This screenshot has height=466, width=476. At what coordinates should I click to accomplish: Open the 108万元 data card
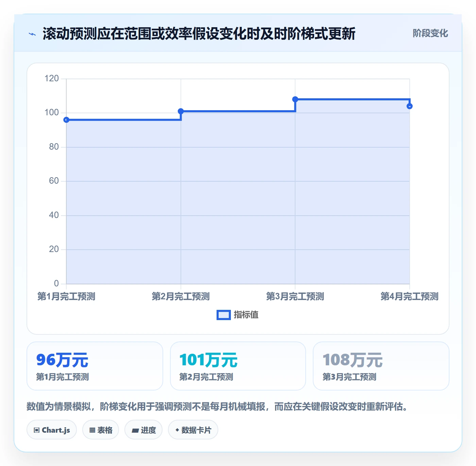(x=381, y=366)
